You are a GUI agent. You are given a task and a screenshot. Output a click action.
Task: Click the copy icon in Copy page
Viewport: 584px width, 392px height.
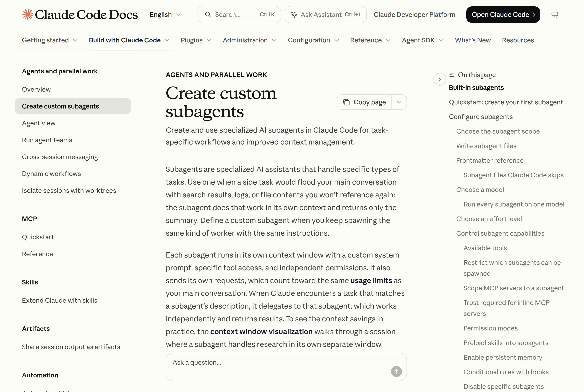point(346,102)
